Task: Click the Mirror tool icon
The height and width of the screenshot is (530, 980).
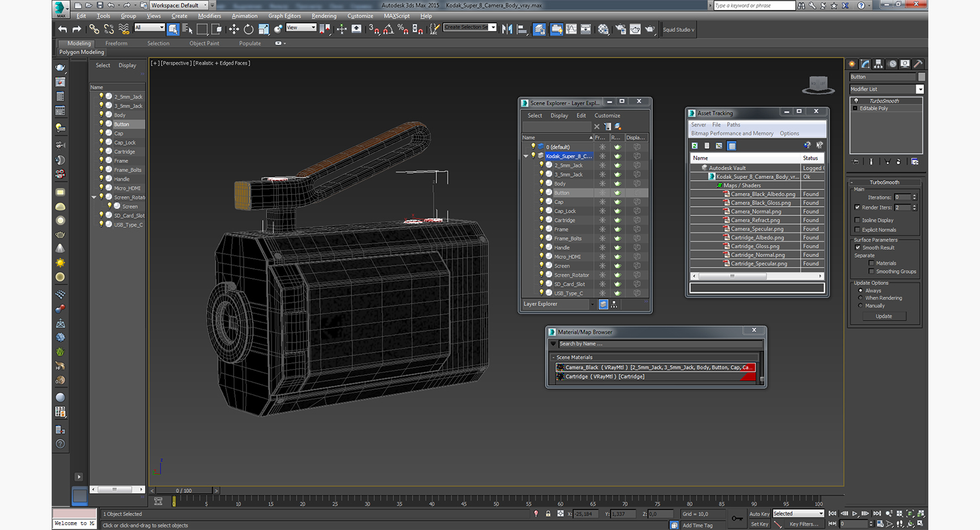Action: (508, 29)
